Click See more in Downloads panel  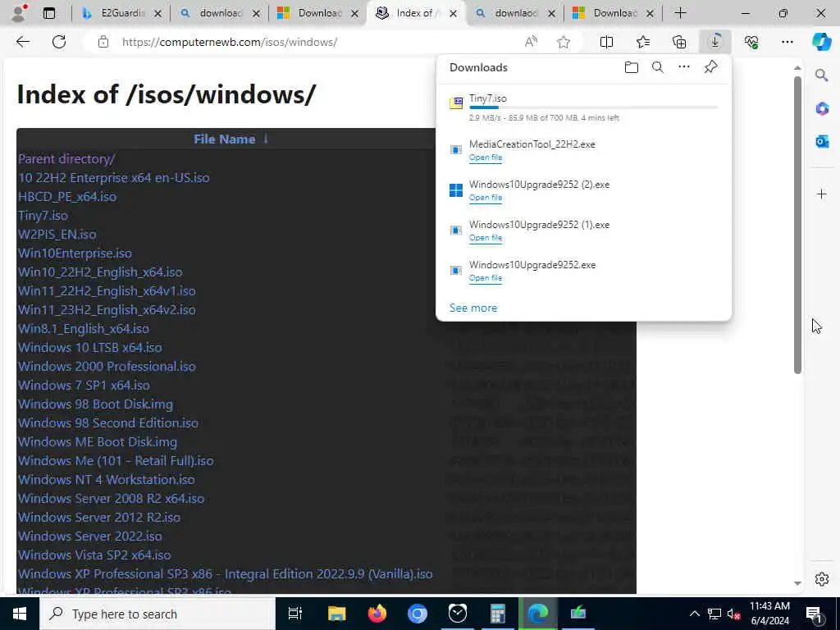tap(473, 308)
